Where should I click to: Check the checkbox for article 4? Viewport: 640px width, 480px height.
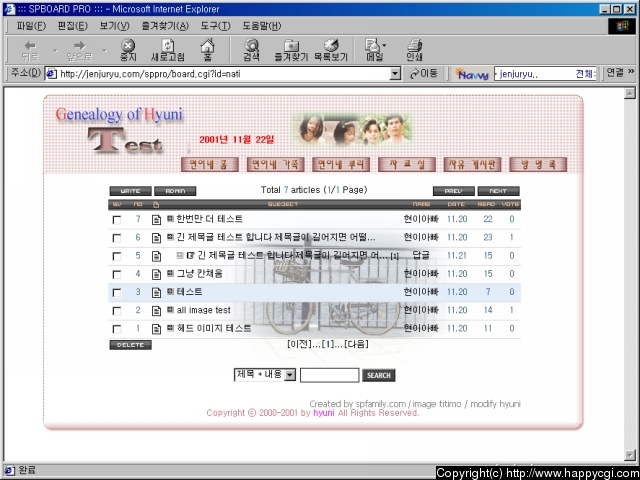(117, 274)
